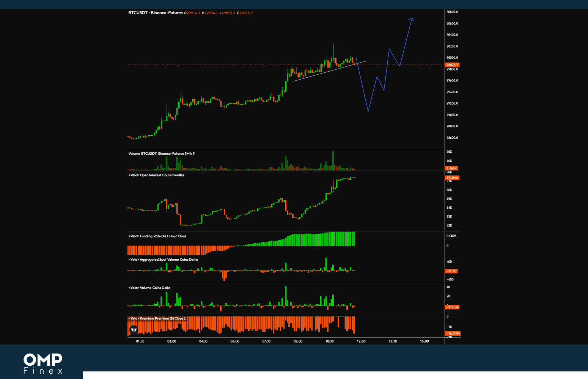Image resolution: width=588 pixels, height=379 pixels.
Task: Click the 29600.0 price axis label
Action: pyautogui.click(x=452, y=80)
